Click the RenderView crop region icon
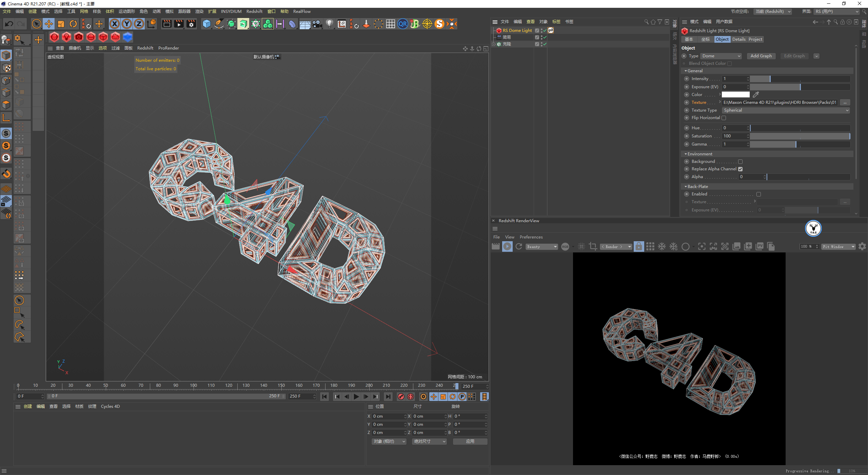The image size is (868, 475). [593, 247]
